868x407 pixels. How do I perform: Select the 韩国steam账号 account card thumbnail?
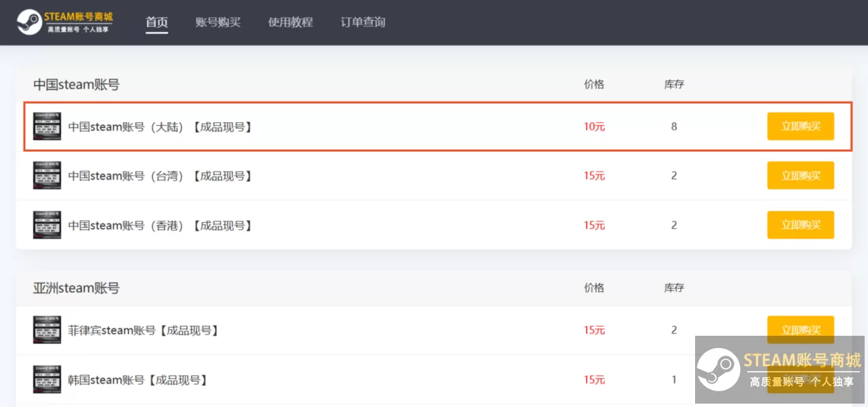pos(46,379)
